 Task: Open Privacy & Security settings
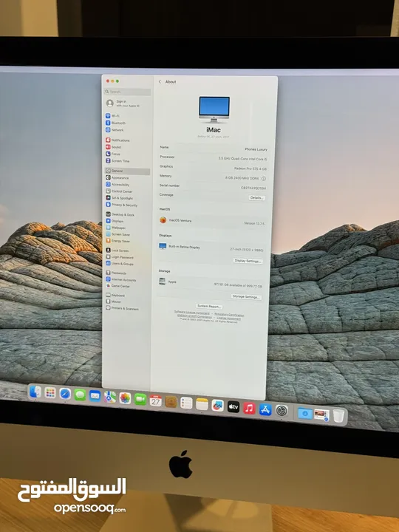(122, 205)
